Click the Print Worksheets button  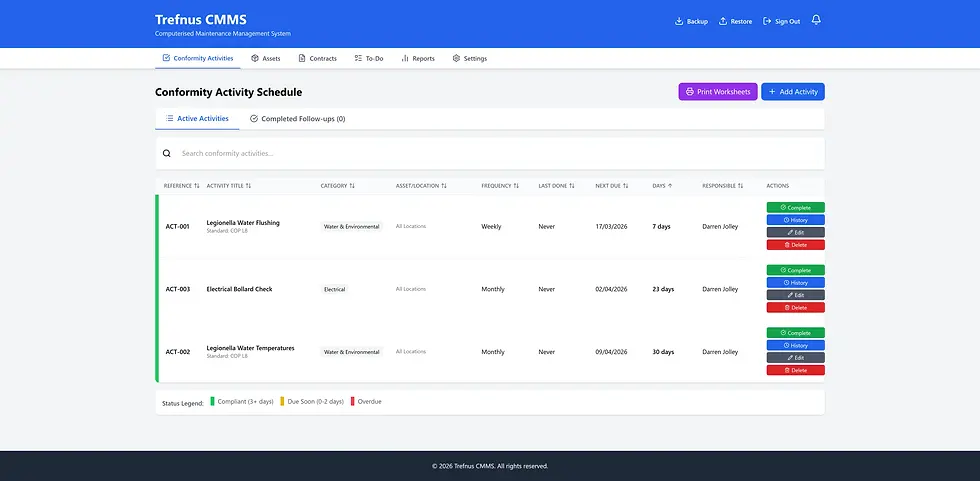(718, 92)
